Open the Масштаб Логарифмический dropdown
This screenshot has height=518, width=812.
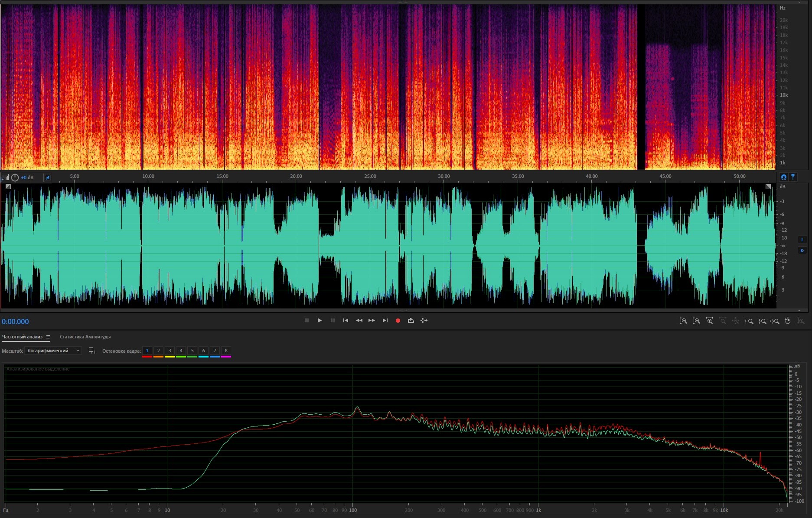pos(53,351)
